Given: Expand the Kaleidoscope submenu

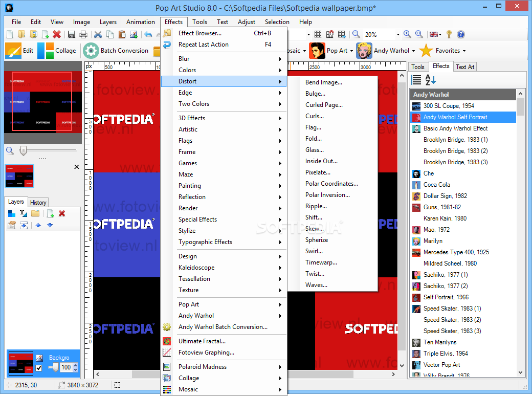Looking at the screenshot, I should [224, 268].
